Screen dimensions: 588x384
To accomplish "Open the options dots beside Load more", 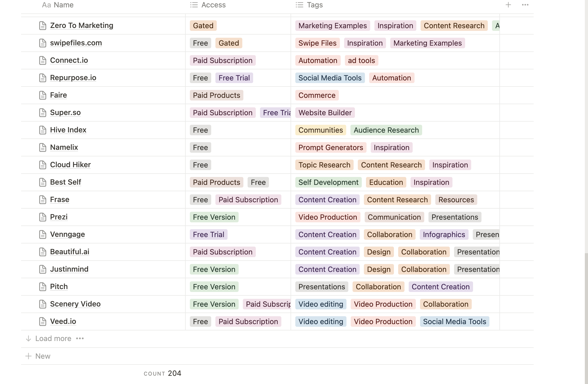I will pos(80,338).
